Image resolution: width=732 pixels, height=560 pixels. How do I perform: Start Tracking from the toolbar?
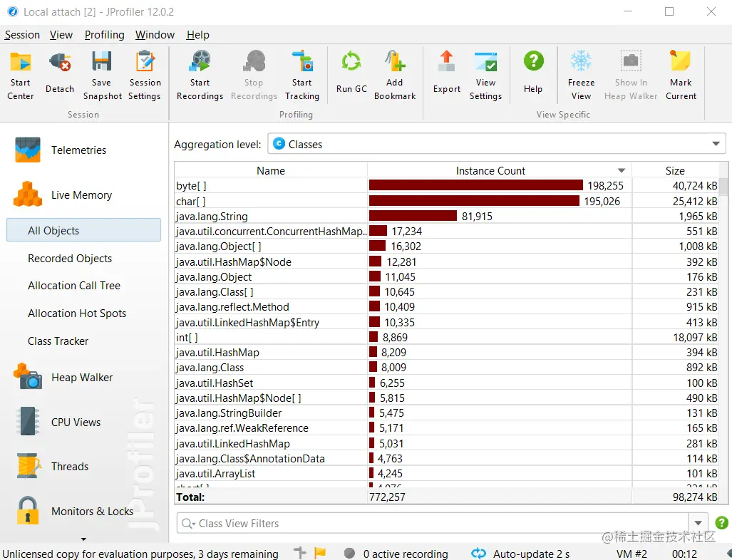(302, 75)
